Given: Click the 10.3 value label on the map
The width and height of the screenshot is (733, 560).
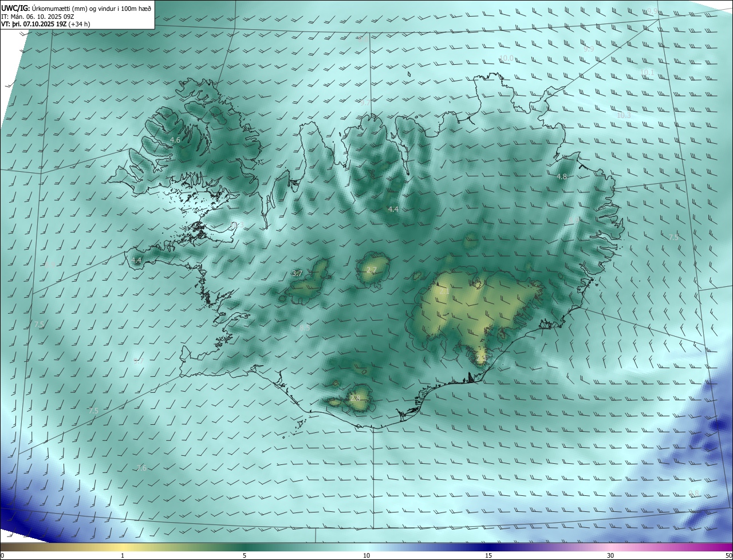Looking at the screenshot, I should [624, 116].
